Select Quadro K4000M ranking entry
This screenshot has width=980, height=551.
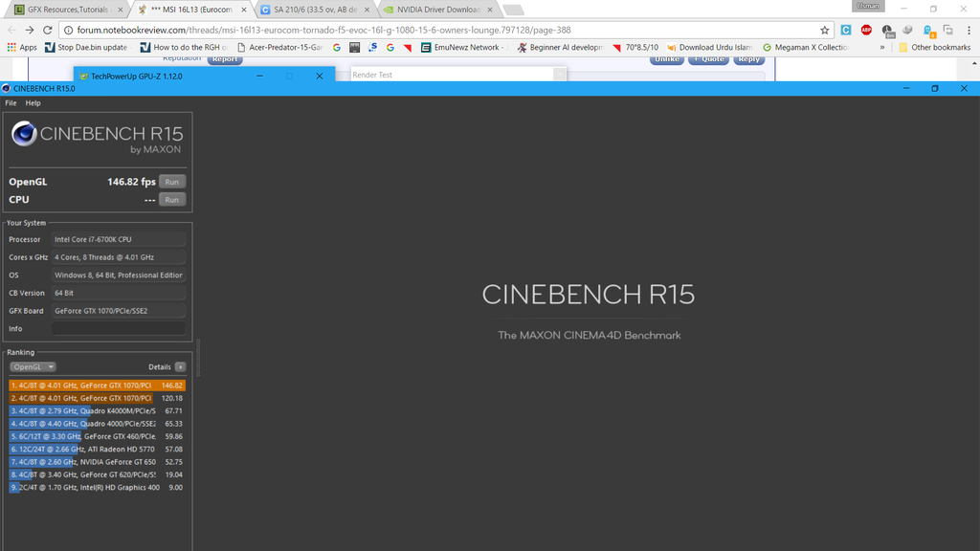pyautogui.click(x=97, y=411)
